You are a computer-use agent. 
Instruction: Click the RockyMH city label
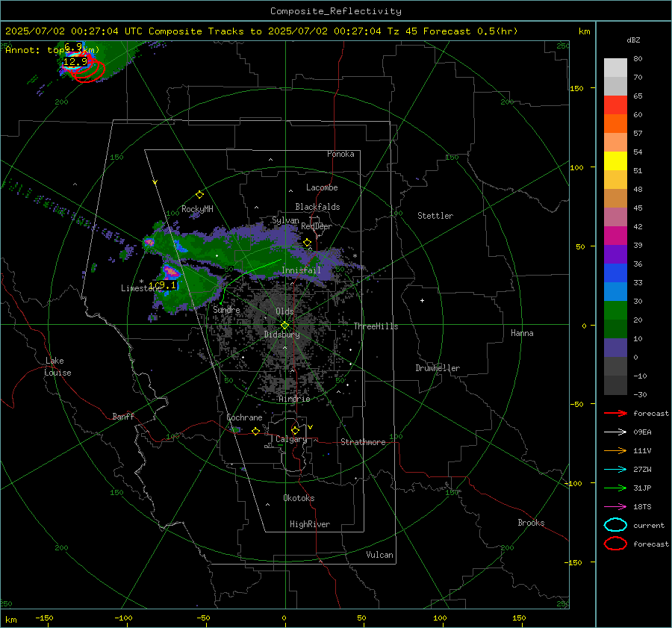197,209
